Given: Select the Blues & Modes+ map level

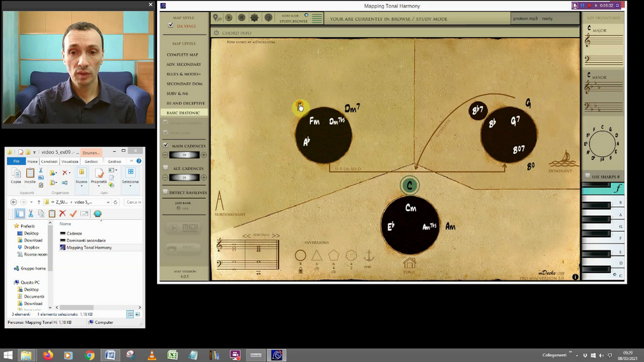Looking at the screenshot, I should tap(184, 74).
